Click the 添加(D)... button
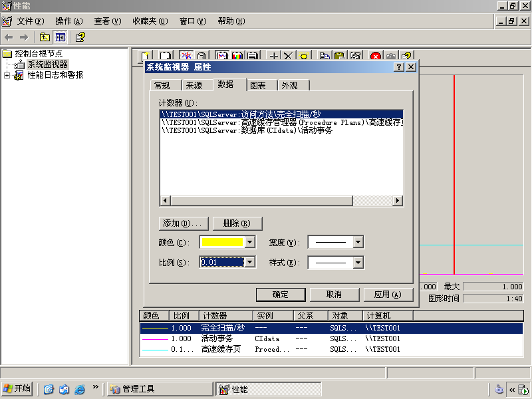This screenshot has height=399, width=532. point(184,223)
